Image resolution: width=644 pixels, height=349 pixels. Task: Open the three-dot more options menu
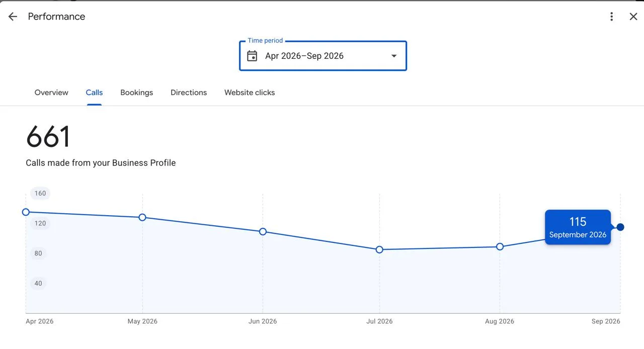pos(611,17)
